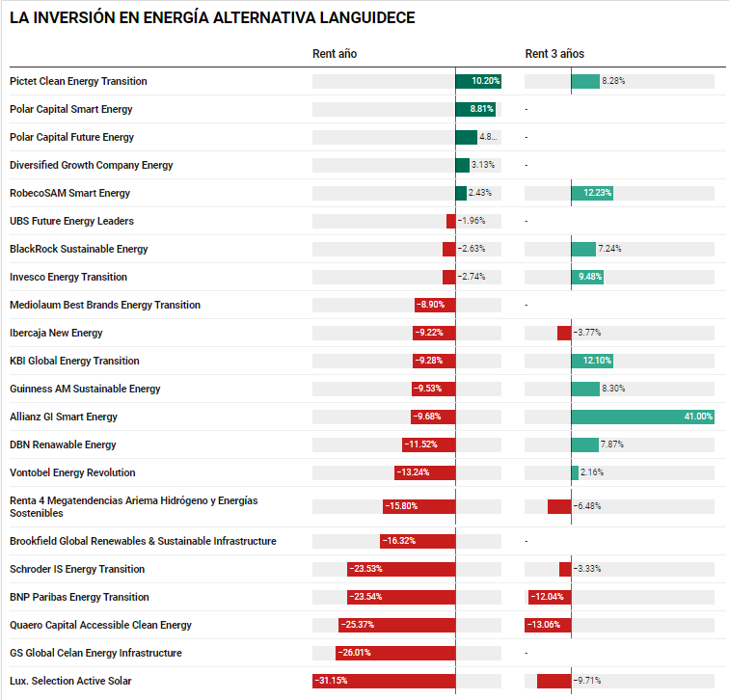Click the -16.32% yearly bar for Brookfield
This screenshot has height=700, width=729.
coord(418,541)
